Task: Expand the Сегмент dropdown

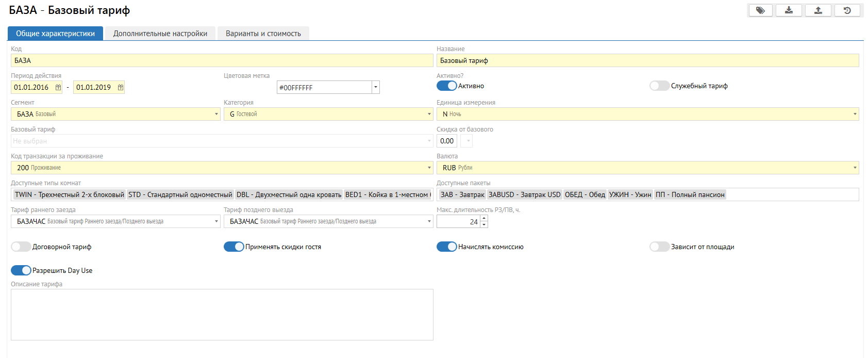Action: click(x=216, y=114)
